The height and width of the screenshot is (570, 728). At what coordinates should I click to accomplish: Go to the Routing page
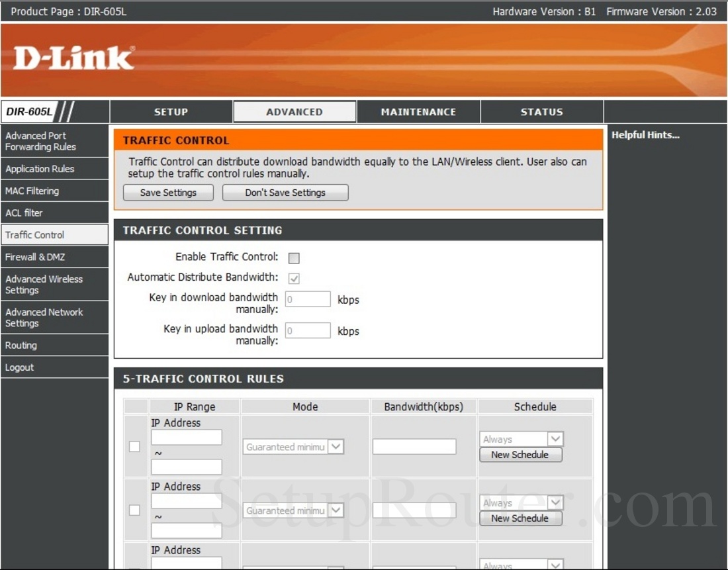(x=54, y=345)
